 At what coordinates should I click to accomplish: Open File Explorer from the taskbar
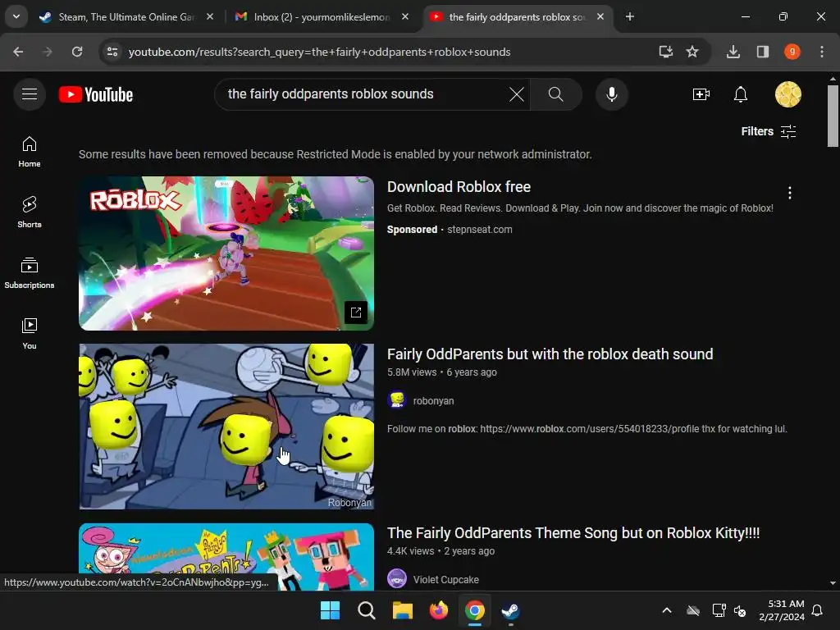(402, 610)
